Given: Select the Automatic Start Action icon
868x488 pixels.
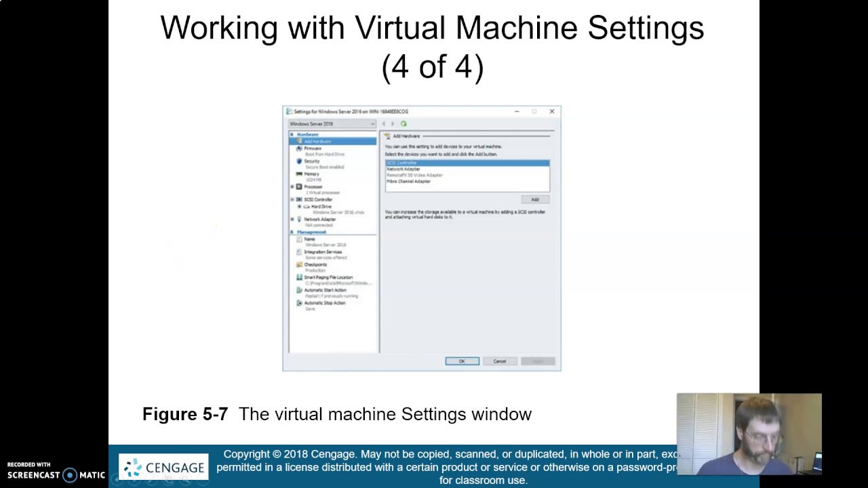Looking at the screenshot, I should [x=299, y=290].
